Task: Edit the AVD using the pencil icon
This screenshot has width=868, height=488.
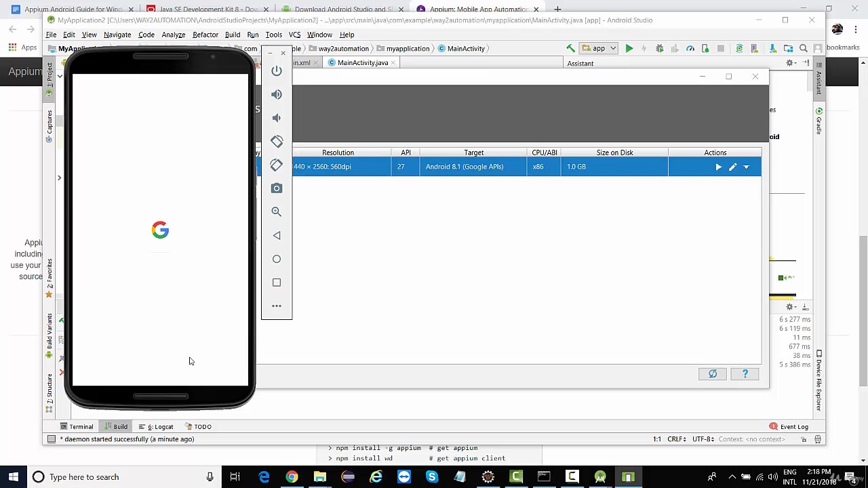Action: point(732,167)
